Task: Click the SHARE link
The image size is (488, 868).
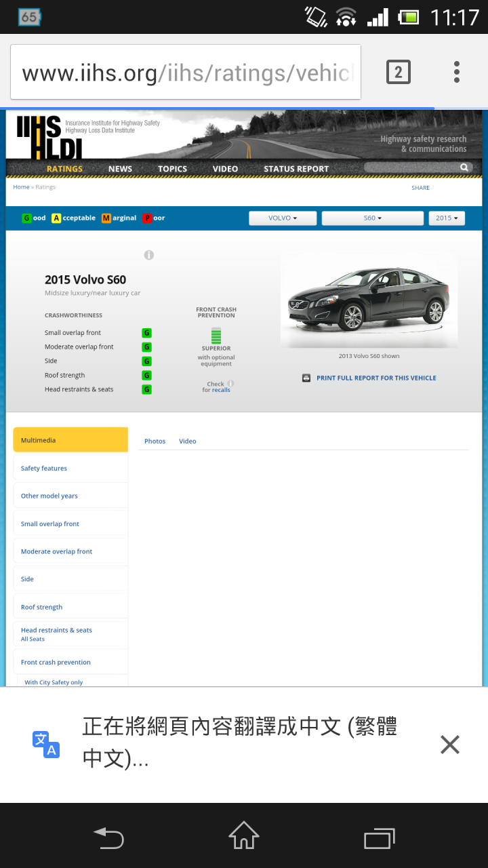Action: coord(420,188)
